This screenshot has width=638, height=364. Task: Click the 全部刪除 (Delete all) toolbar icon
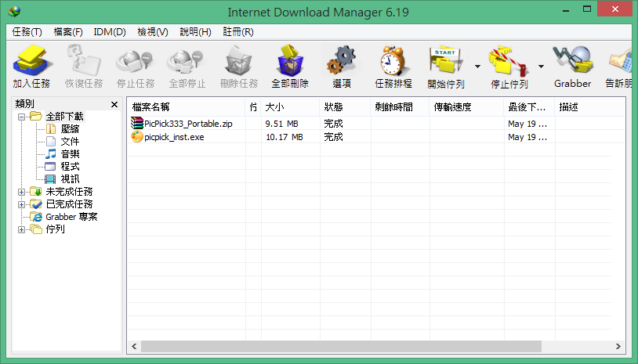coord(289,61)
